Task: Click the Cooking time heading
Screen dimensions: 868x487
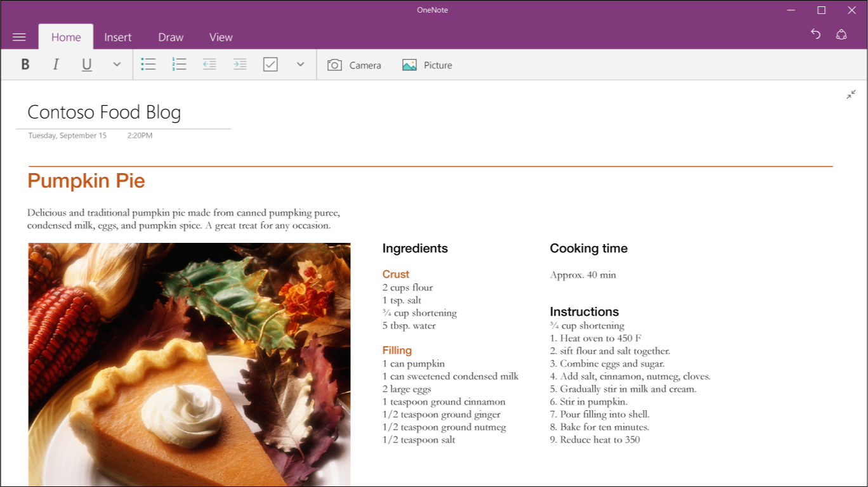Action: tap(589, 249)
